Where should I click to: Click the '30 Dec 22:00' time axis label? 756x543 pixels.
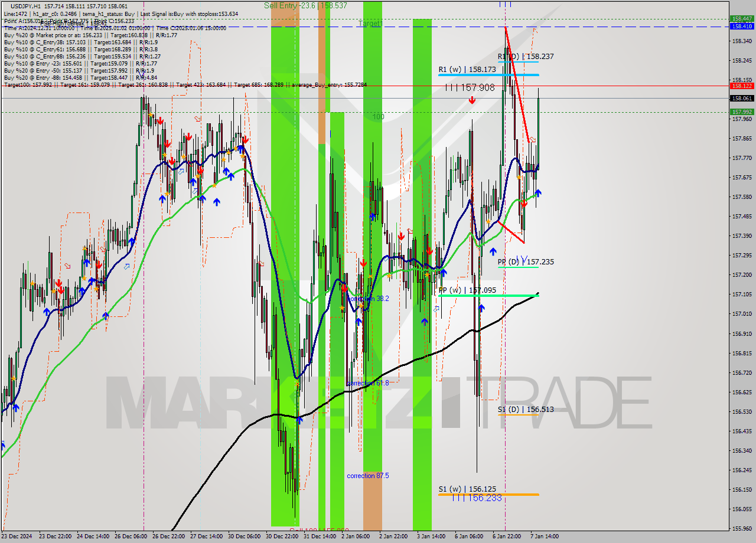point(282,537)
